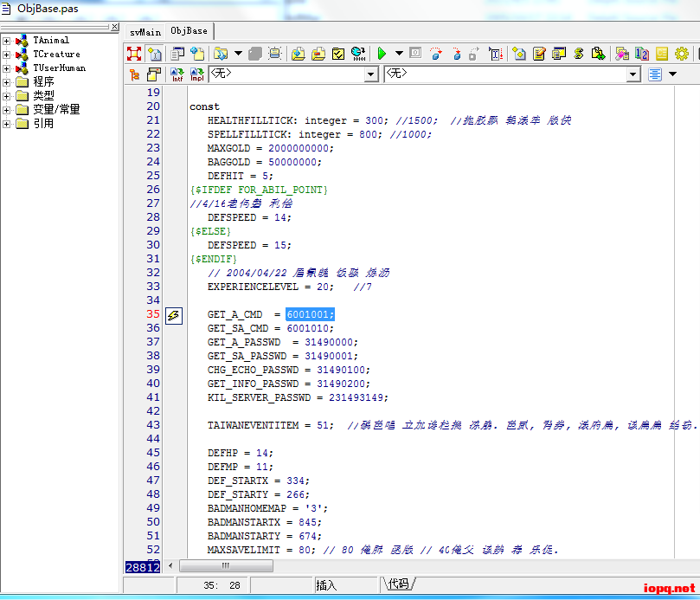Click the horizontal scrollbar thumb below code
Image resolution: width=700 pixels, height=600 pixels.
coord(226,565)
